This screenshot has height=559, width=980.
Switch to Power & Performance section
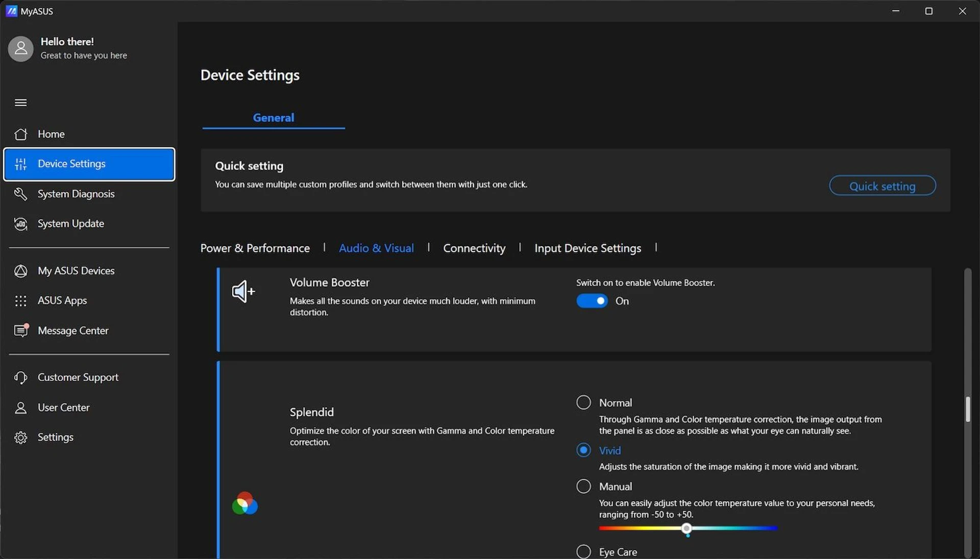click(255, 248)
